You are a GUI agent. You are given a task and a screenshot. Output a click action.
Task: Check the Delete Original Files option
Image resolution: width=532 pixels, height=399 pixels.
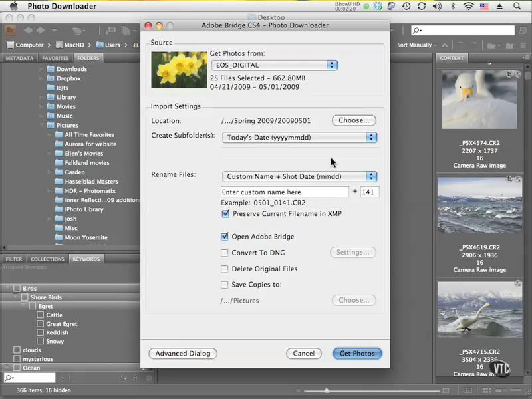[225, 269]
